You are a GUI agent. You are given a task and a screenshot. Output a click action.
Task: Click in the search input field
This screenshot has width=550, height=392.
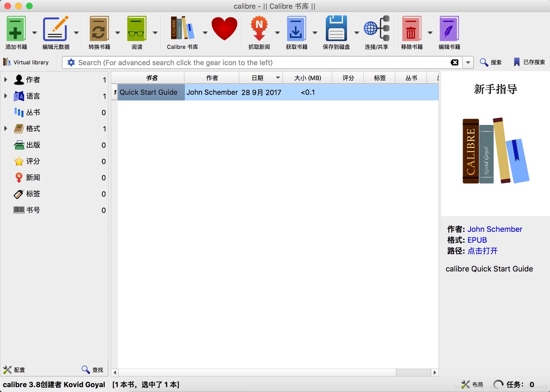(x=262, y=62)
